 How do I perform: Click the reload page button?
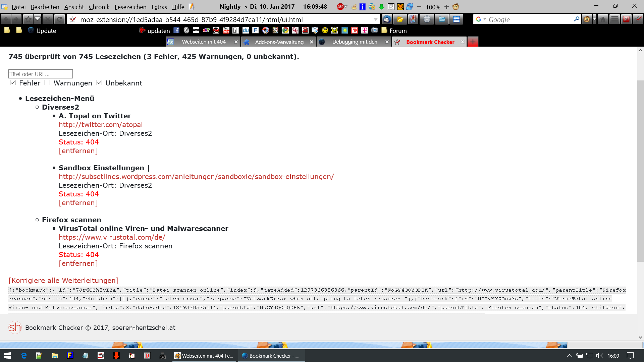pos(59,19)
